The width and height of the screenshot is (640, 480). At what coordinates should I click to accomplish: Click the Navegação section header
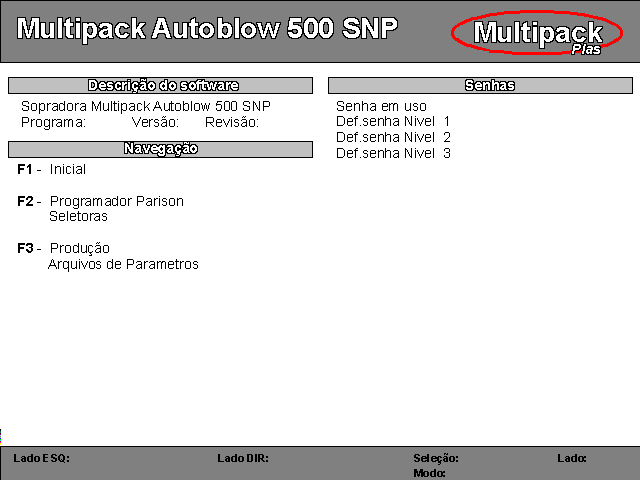160,149
